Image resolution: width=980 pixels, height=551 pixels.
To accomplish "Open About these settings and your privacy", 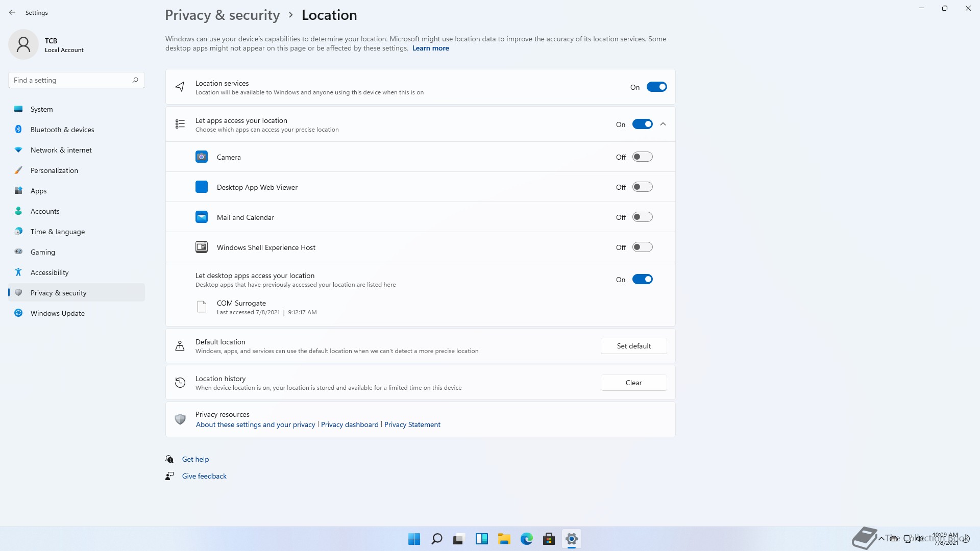I will [x=255, y=424].
